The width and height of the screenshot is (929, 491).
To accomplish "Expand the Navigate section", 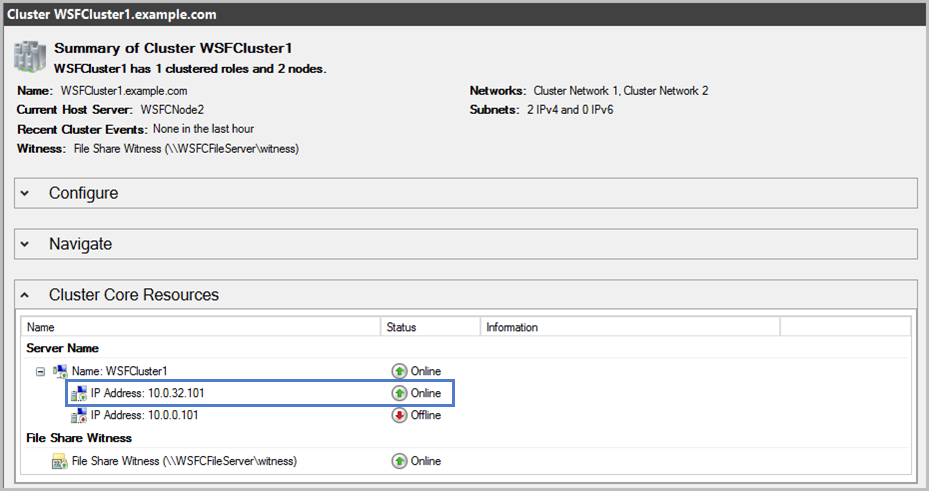I will tap(25, 244).
